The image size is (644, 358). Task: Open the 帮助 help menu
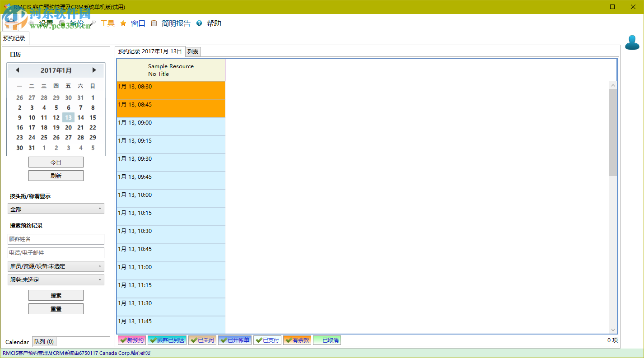coord(209,23)
